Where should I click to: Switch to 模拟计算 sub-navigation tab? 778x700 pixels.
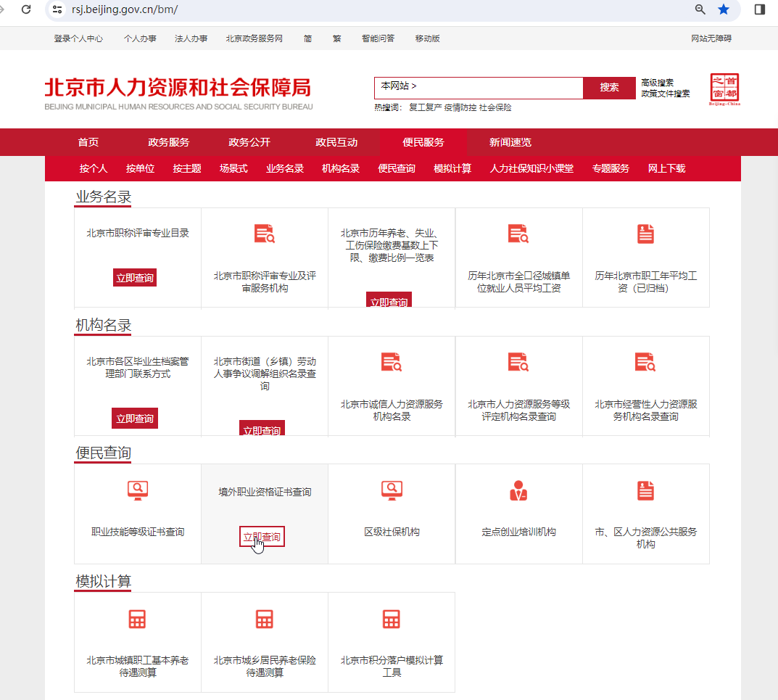pyautogui.click(x=452, y=168)
